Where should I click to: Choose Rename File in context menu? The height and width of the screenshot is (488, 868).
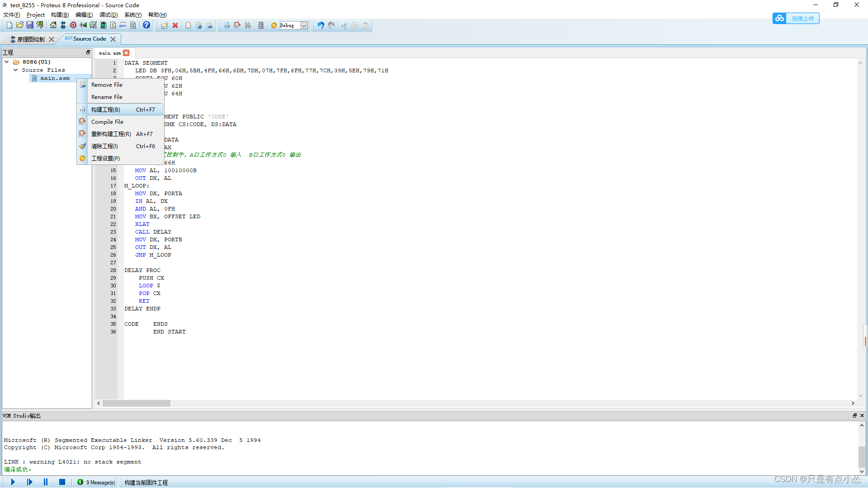(107, 97)
